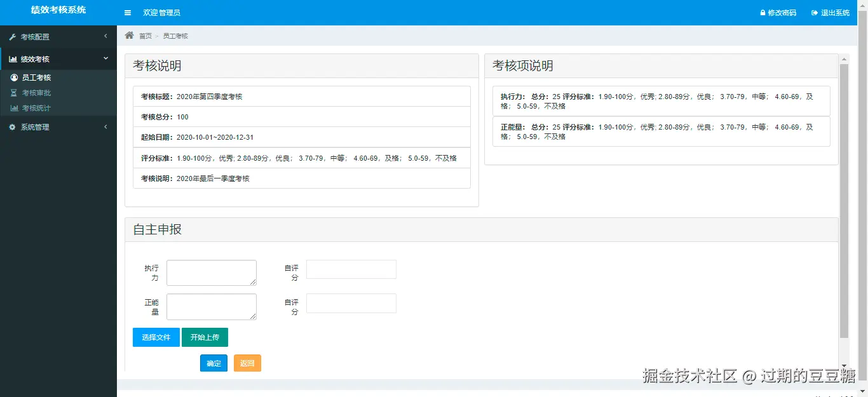868x397 pixels.
Task: Go to 首页 in the breadcrumb
Action: [x=146, y=36]
